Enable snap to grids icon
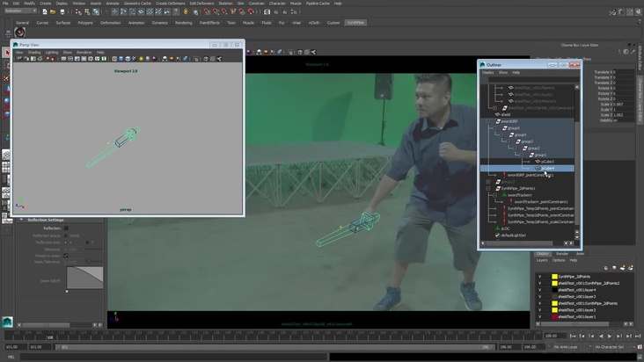This screenshot has height=362, width=644. (x=207, y=12)
